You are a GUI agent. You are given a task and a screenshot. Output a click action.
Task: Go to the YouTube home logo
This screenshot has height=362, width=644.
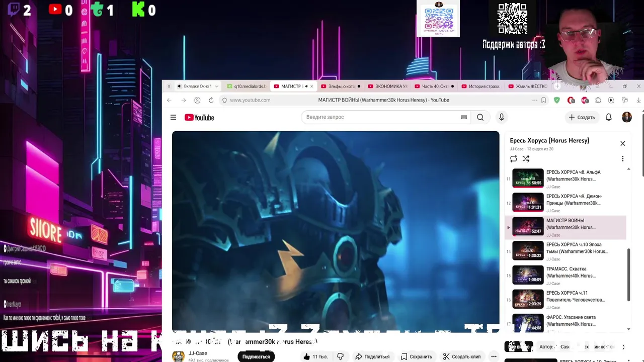199,118
